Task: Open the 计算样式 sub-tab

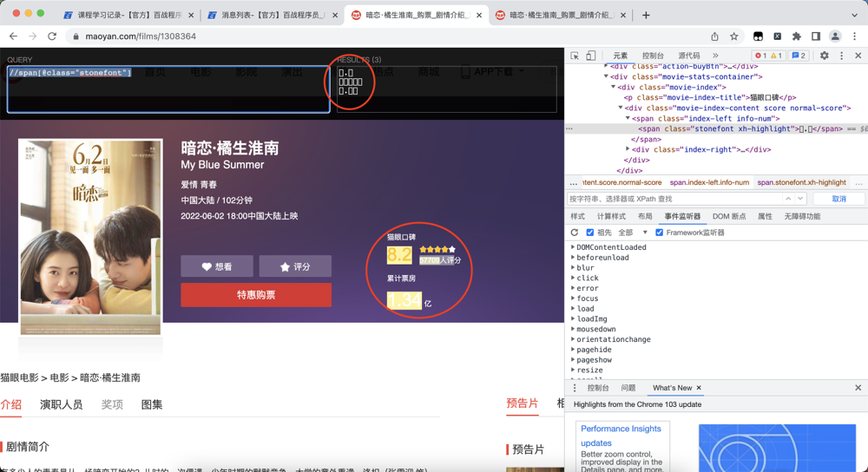Action: [611, 216]
